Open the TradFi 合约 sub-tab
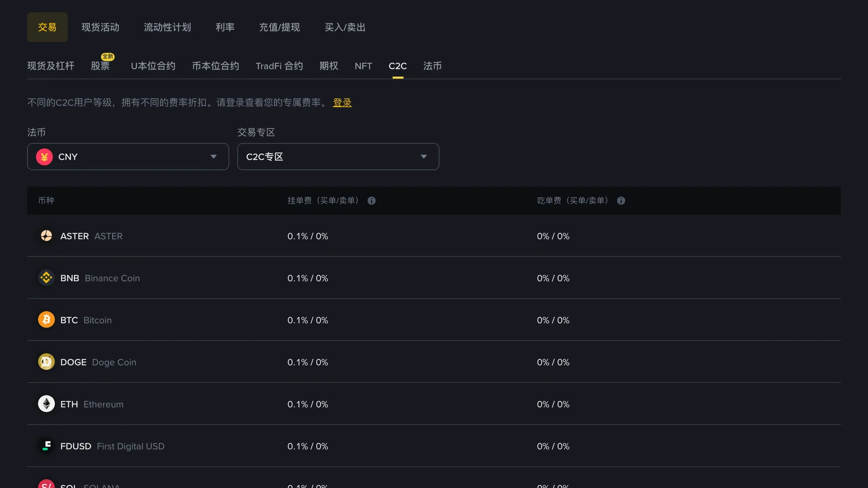Screen dimensions: 868x488 (279, 66)
